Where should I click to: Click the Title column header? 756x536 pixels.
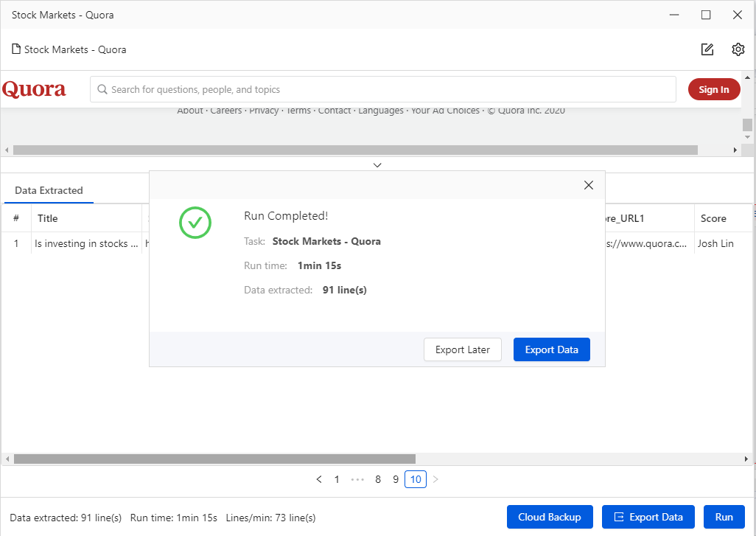coord(48,218)
